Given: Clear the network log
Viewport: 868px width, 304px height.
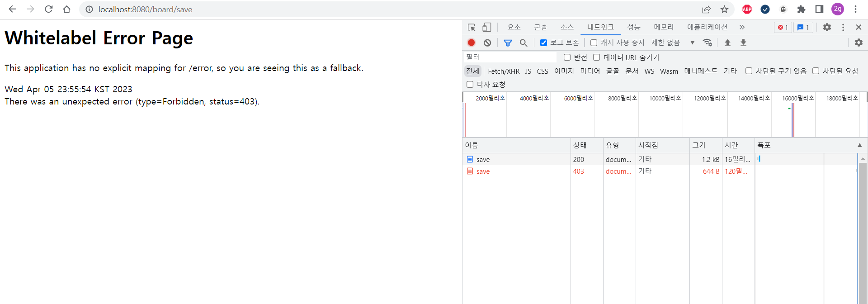Looking at the screenshot, I should click(x=487, y=43).
